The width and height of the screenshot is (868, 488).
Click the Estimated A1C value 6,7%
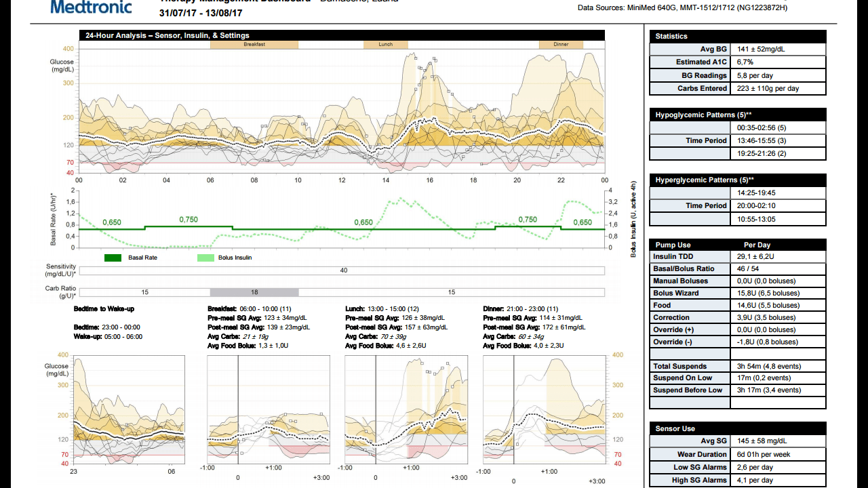pyautogui.click(x=778, y=62)
